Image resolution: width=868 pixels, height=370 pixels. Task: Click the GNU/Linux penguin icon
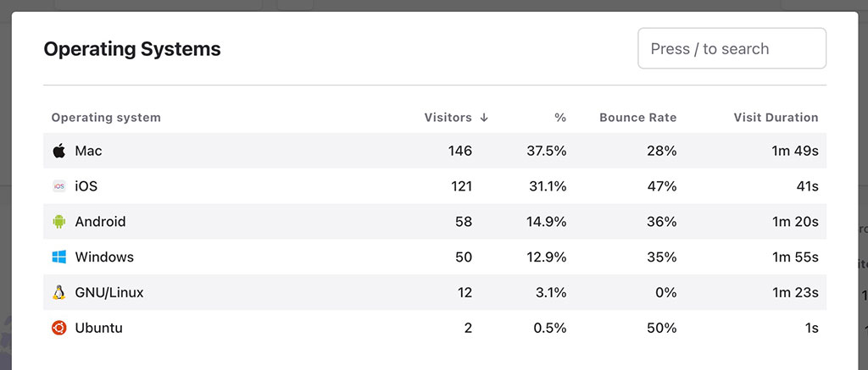pos(58,293)
